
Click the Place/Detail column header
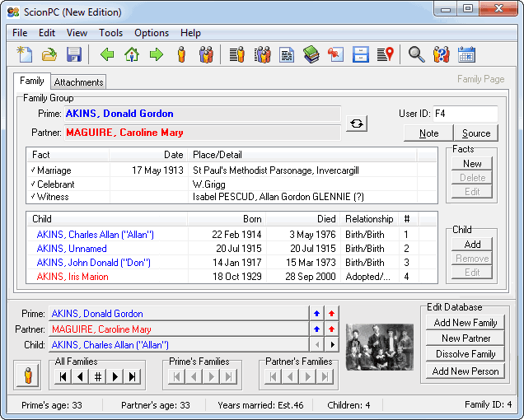click(x=302, y=155)
